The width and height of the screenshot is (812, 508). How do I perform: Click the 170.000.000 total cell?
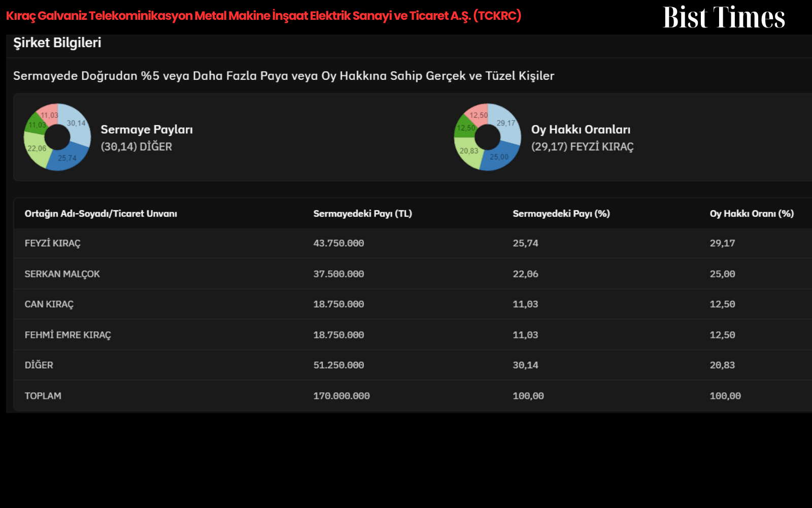point(342,396)
